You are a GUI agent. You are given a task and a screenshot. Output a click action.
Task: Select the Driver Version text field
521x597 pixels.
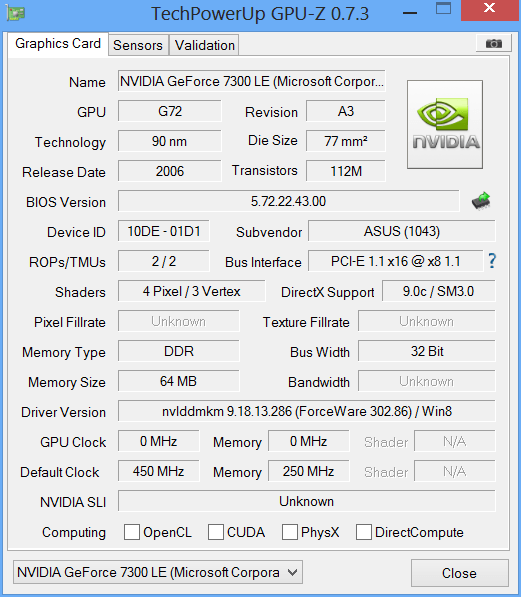[307, 411]
